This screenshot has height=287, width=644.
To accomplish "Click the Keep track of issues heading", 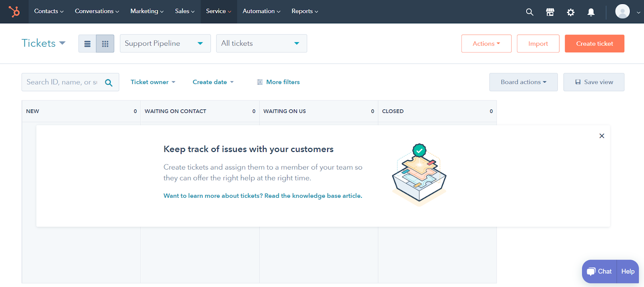I will [x=248, y=149].
